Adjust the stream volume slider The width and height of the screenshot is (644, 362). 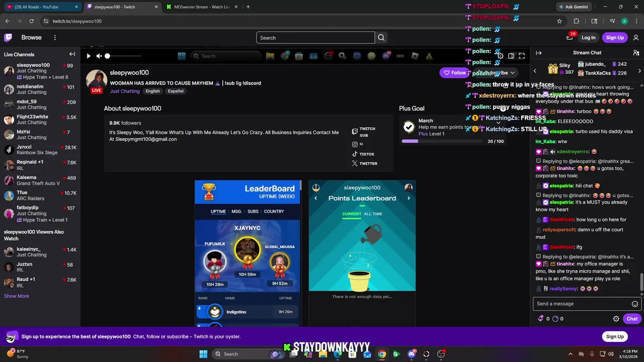coord(123,56)
